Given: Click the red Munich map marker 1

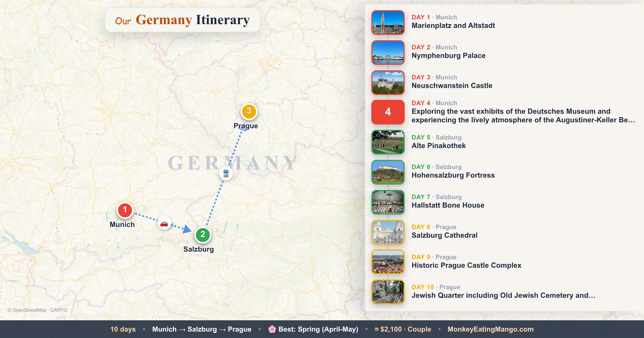Looking at the screenshot, I should 125,210.
